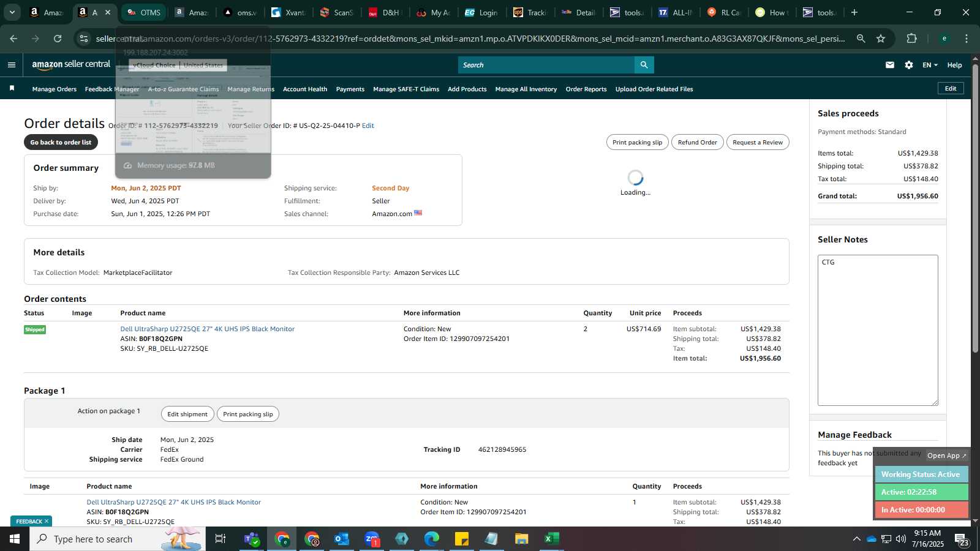Open Microsoft Teams from the taskbar

(x=251, y=539)
